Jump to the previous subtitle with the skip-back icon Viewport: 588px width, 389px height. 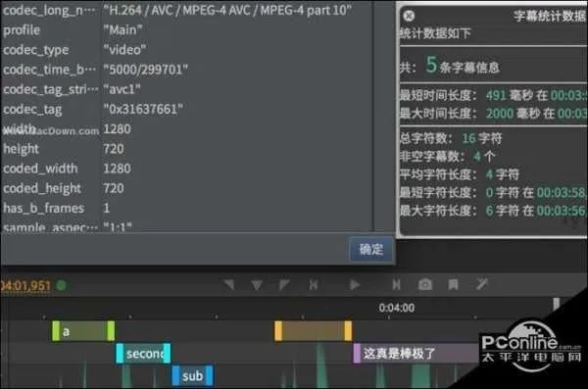[314, 285]
